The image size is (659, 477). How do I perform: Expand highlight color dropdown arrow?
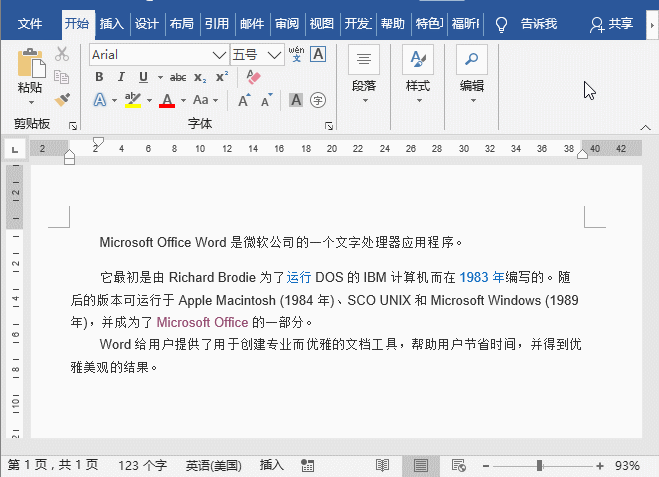tap(149, 100)
